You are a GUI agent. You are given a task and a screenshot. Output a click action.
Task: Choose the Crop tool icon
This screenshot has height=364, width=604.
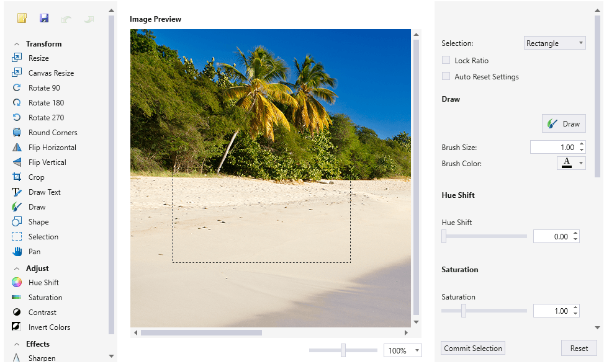pos(17,177)
